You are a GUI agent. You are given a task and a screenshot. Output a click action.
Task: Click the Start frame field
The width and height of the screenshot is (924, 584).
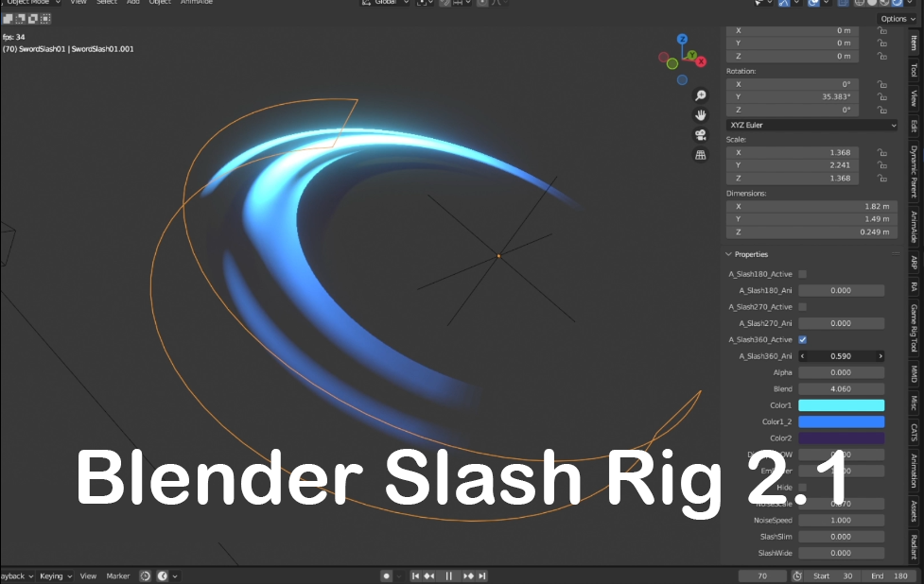coord(832,575)
